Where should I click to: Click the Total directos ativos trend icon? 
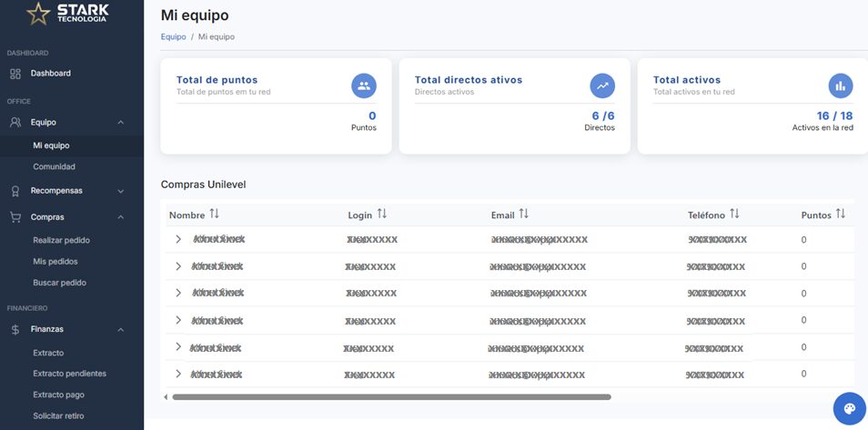point(602,85)
